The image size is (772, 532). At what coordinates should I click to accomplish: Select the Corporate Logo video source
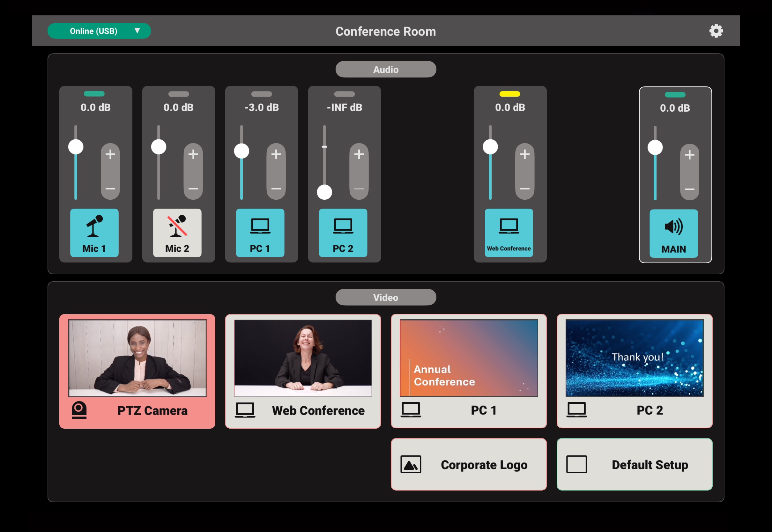point(468,464)
